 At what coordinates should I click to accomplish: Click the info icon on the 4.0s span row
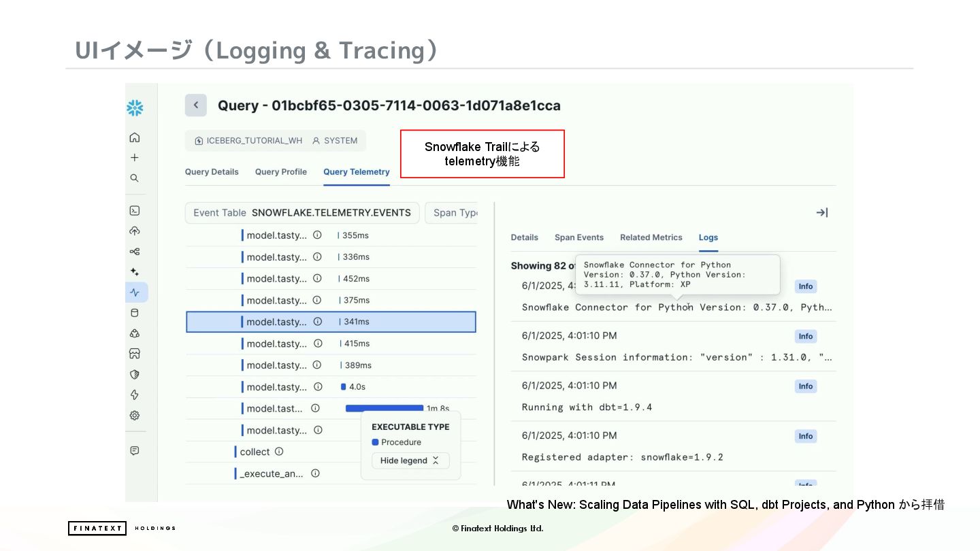coord(317,386)
